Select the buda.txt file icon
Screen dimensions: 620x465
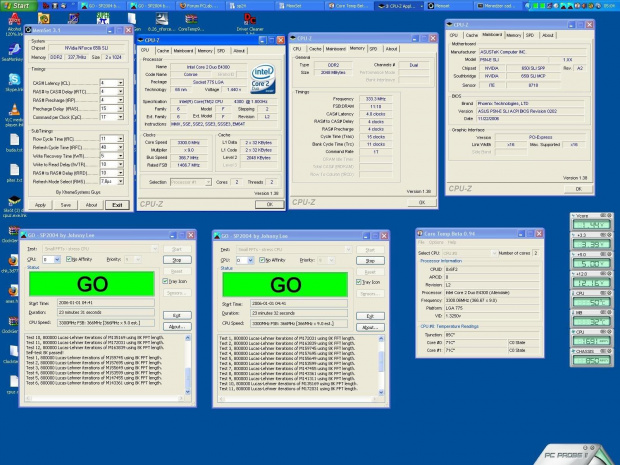[14, 140]
